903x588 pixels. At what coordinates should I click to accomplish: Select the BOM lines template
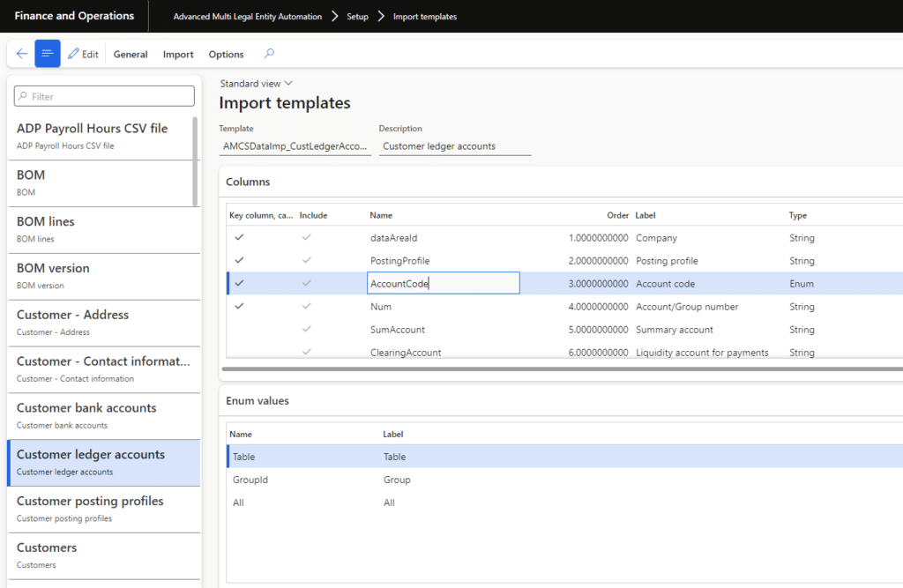point(104,230)
